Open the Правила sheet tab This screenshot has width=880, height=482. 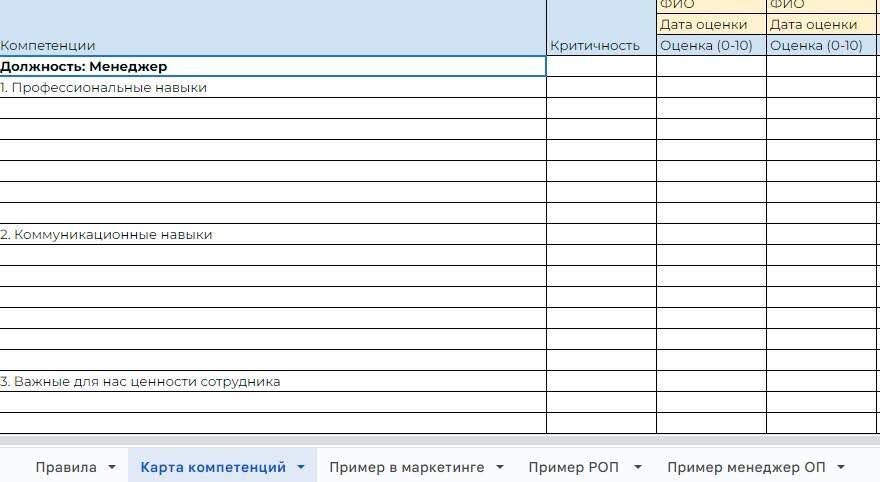click(x=66, y=467)
